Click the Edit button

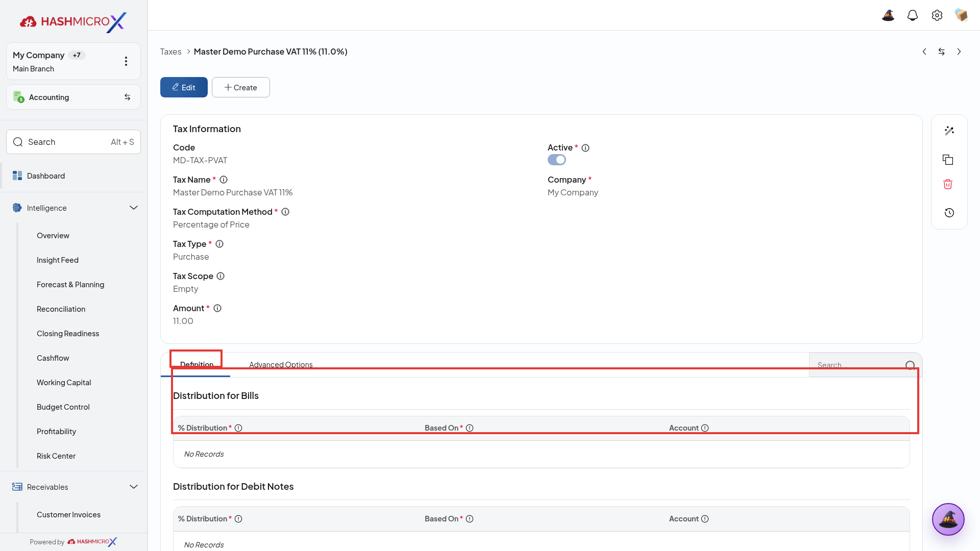[x=184, y=87]
